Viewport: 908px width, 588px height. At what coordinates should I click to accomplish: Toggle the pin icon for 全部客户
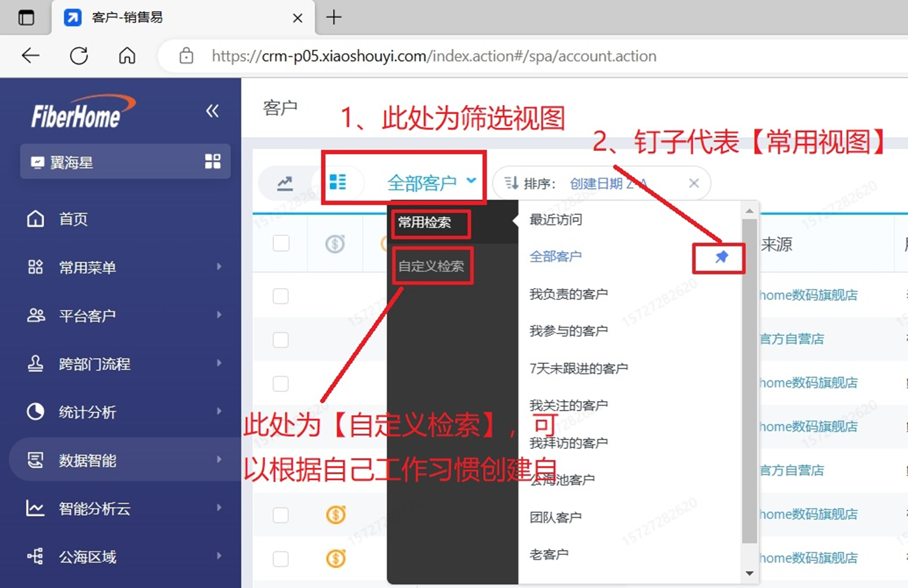pyautogui.click(x=721, y=257)
